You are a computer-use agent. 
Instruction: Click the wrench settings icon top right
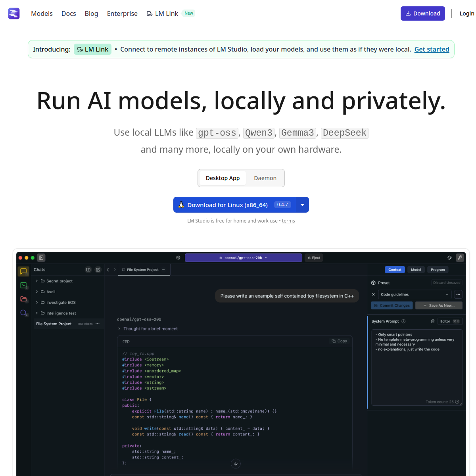coord(460,258)
